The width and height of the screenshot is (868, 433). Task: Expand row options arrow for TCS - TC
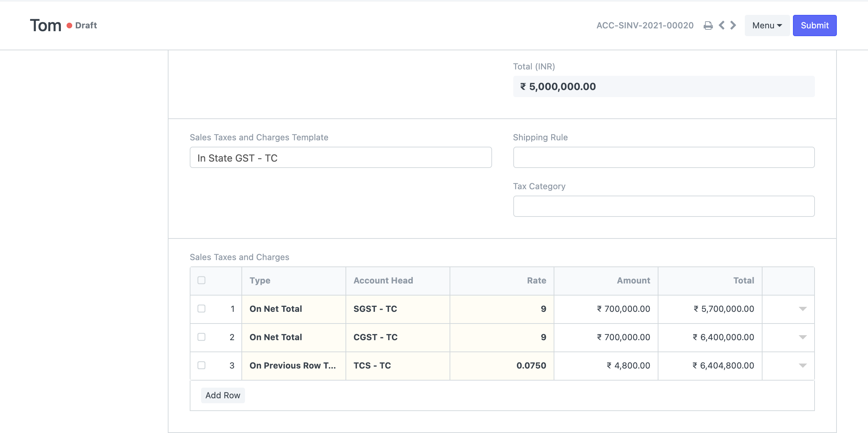[x=803, y=366]
